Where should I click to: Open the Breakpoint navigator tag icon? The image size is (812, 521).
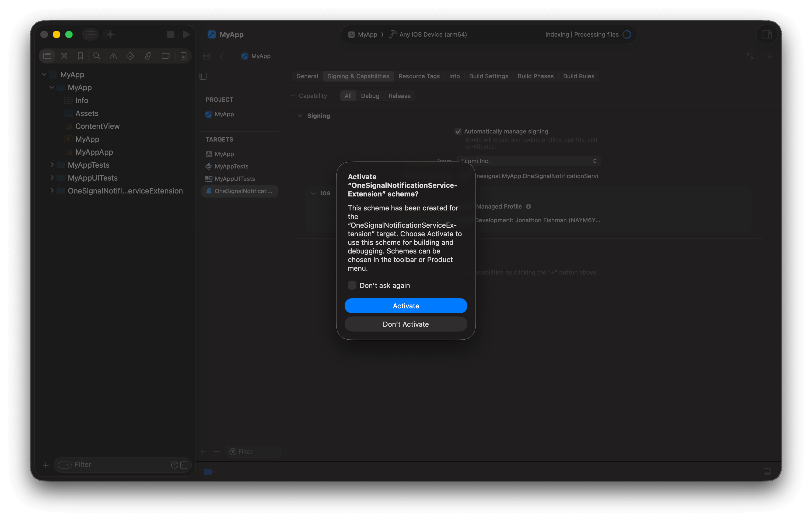pyautogui.click(x=166, y=56)
